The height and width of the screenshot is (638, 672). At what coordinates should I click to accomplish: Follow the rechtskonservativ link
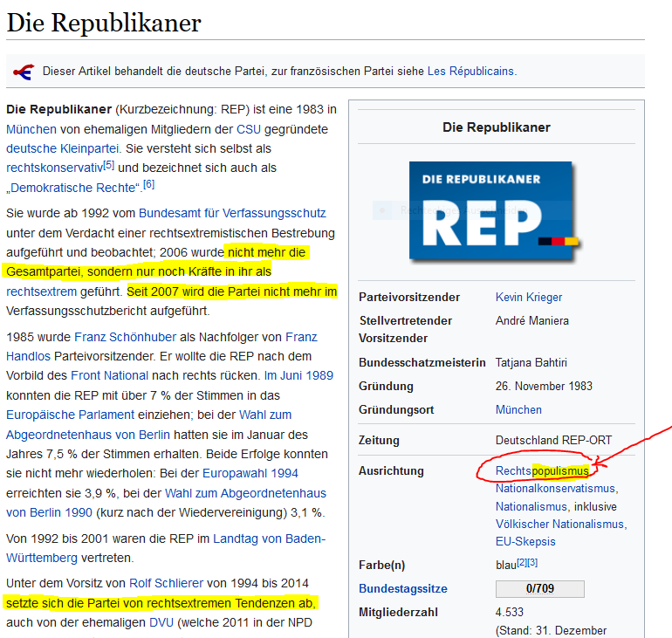(x=54, y=167)
